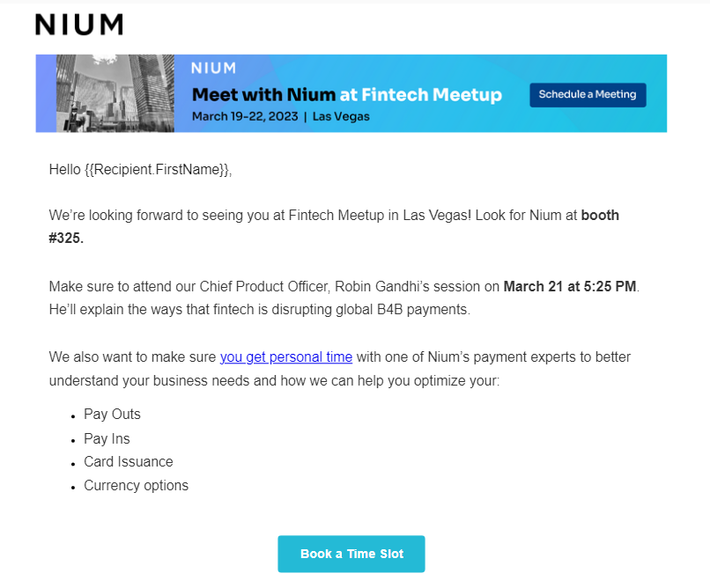Select the Pay Outs bullet item
The height and width of the screenshot is (588, 710).
112,414
